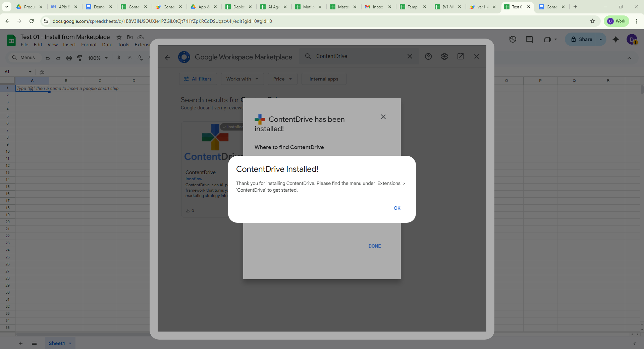
Task: Select row 10 header
Action: click(7, 151)
